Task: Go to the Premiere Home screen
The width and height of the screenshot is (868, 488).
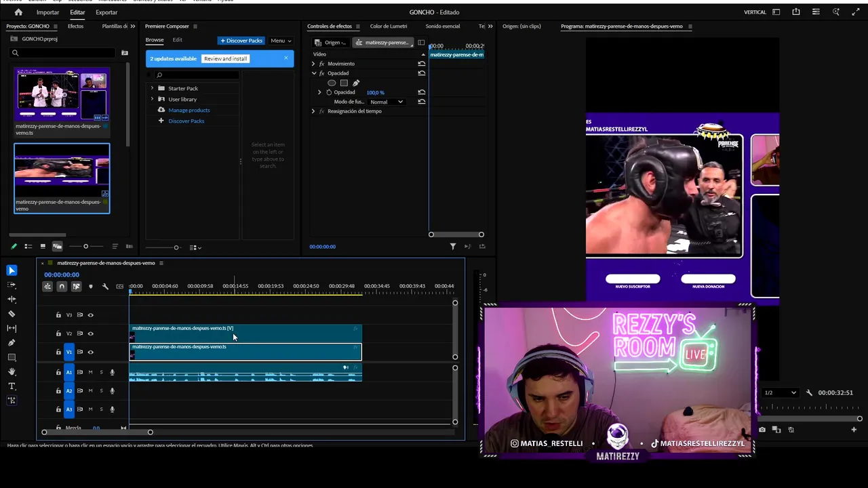Action: point(18,12)
